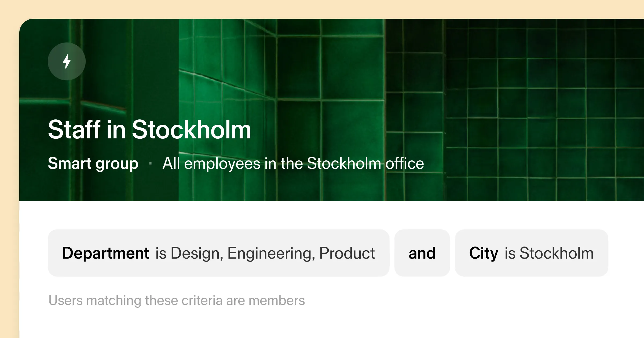Select the Engineering value in Department rule
This screenshot has width=644, height=338.
click(x=271, y=253)
